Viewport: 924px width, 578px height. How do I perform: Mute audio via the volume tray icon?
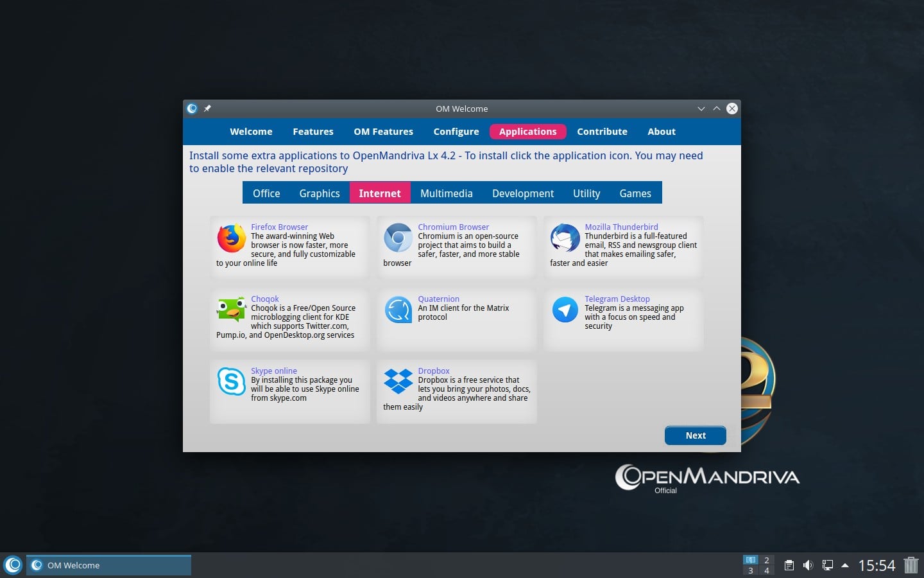click(808, 565)
